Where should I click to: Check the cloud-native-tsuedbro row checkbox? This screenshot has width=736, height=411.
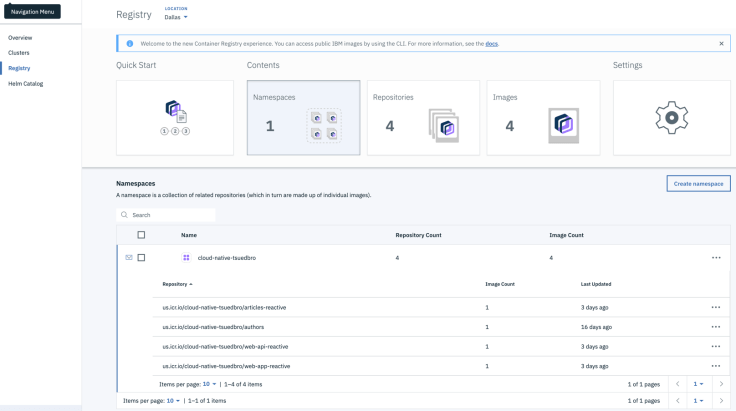pos(141,258)
